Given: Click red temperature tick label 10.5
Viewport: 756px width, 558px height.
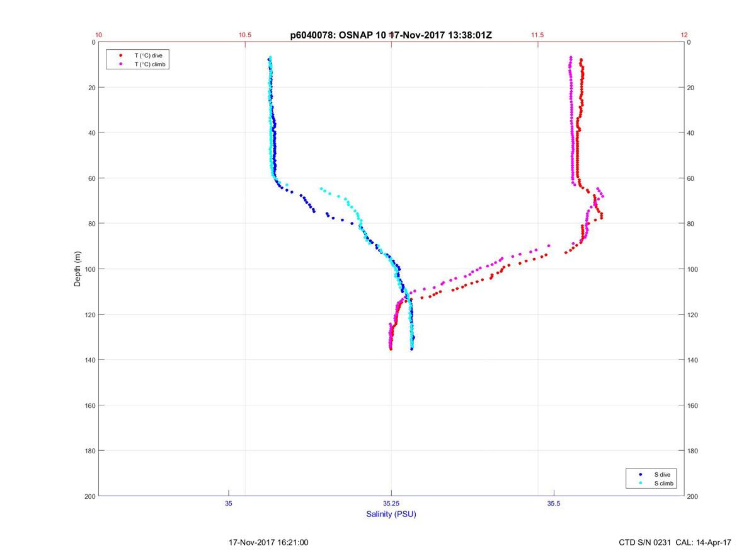Looking at the screenshot, I should pyautogui.click(x=245, y=35).
